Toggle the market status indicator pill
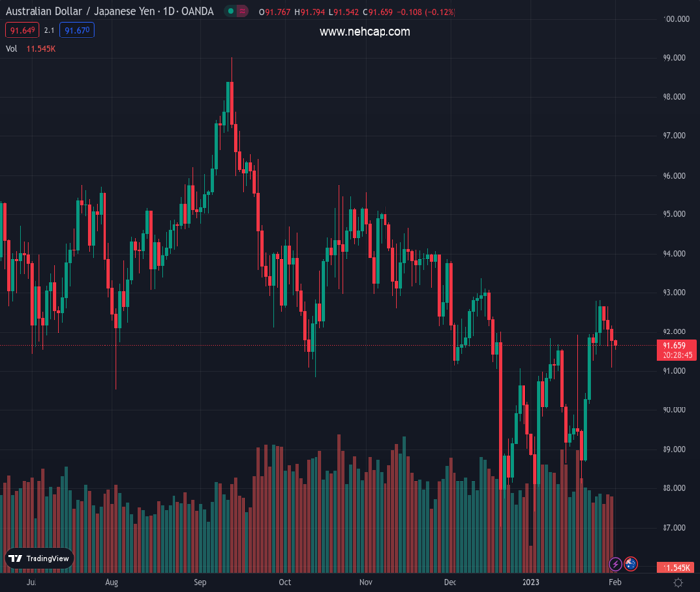 point(235,12)
